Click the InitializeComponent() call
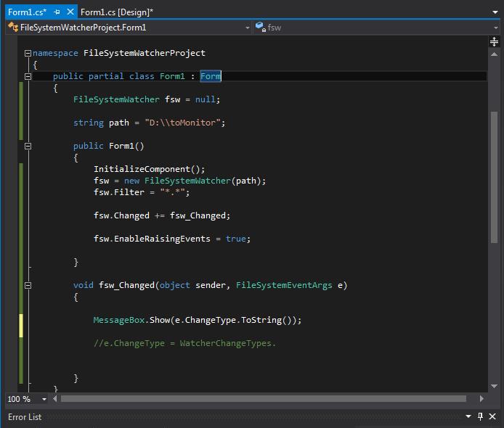The image size is (504, 428). pyautogui.click(x=149, y=169)
